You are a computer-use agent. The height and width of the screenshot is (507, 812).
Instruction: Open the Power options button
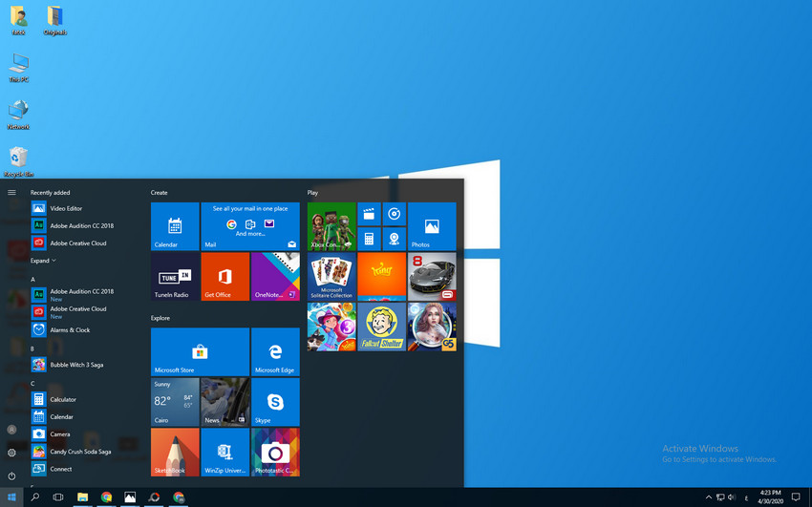pyautogui.click(x=11, y=475)
